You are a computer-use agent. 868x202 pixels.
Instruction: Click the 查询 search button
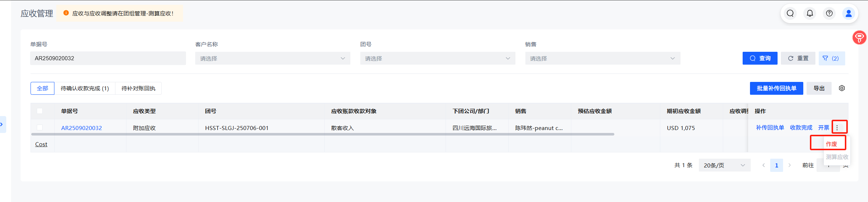point(760,58)
